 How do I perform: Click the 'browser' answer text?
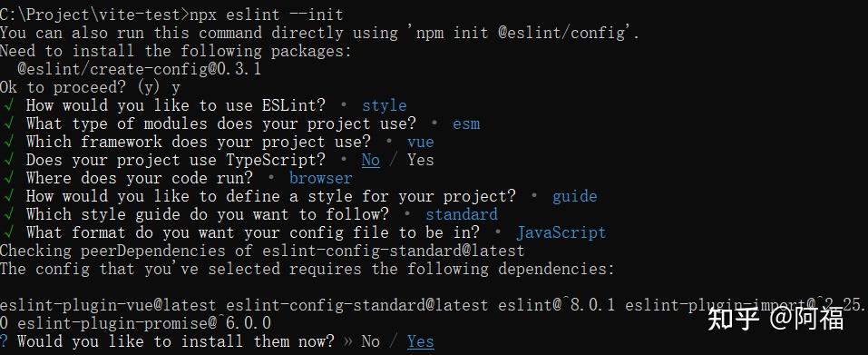[x=320, y=178]
